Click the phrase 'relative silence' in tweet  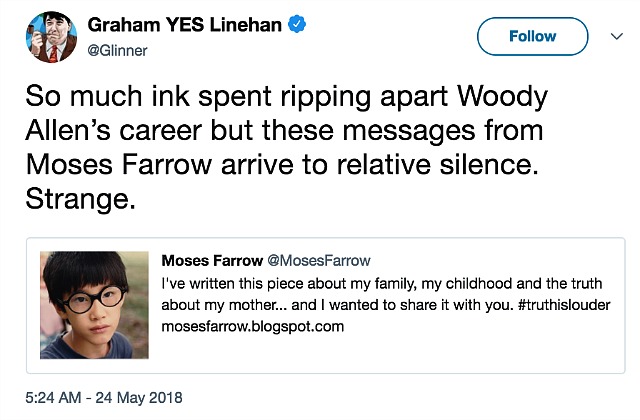pos(435,164)
